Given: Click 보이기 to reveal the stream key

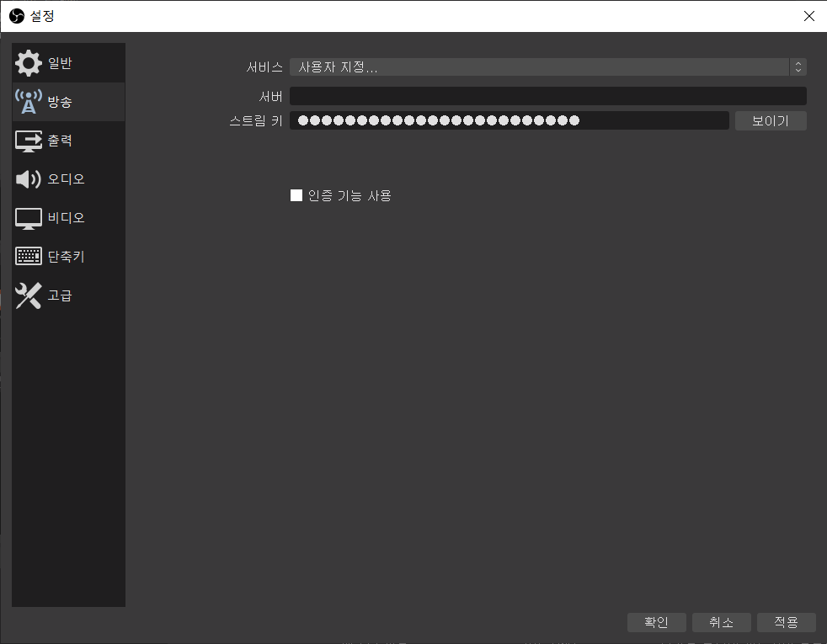Looking at the screenshot, I should pyautogui.click(x=770, y=120).
